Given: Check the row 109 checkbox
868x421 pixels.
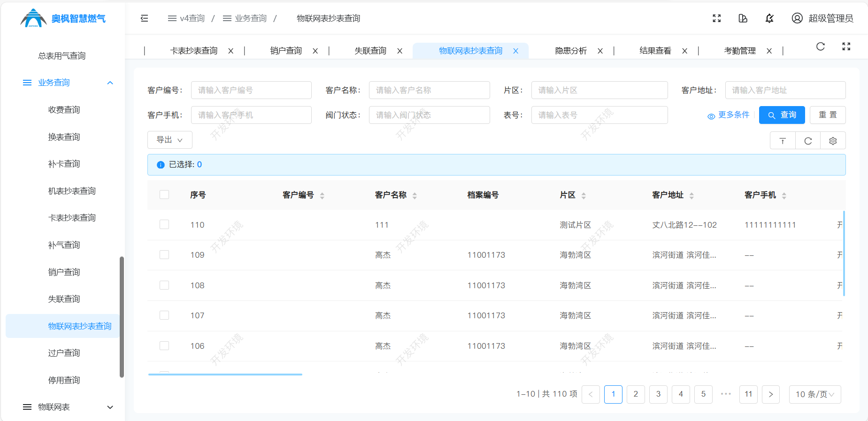Looking at the screenshot, I should [164, 254].
